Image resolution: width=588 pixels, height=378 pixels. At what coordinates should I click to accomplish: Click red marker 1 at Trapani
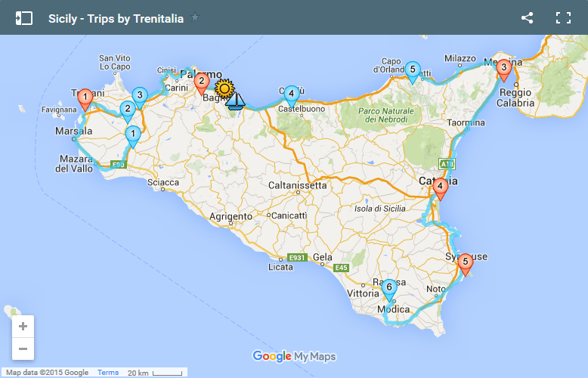(86, 98)
